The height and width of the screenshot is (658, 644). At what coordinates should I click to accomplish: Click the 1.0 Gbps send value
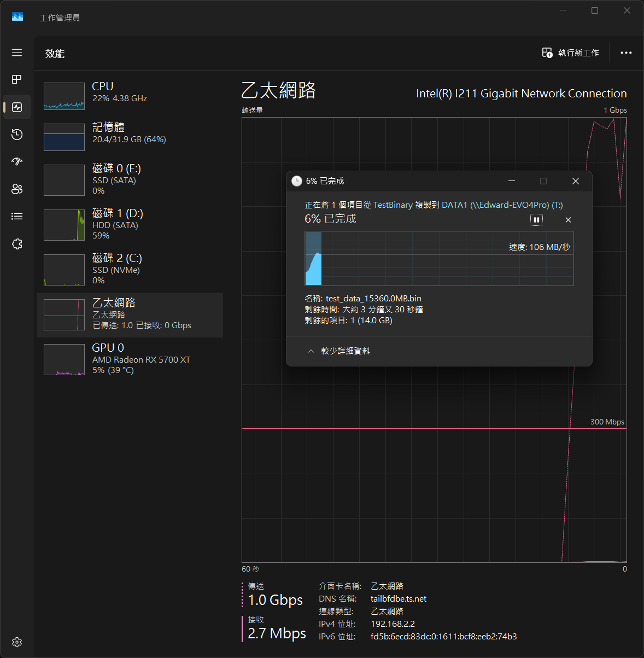pos(275,600)
